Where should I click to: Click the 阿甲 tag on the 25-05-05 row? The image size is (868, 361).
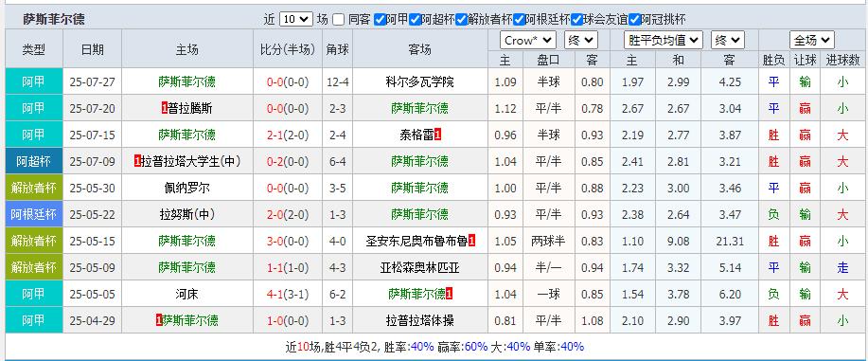click(x=34, y=294)
